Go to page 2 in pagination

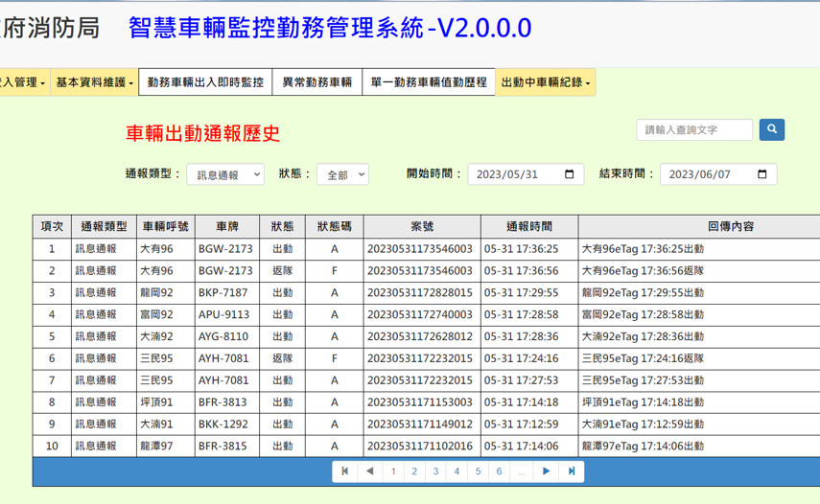coord(414,471)
